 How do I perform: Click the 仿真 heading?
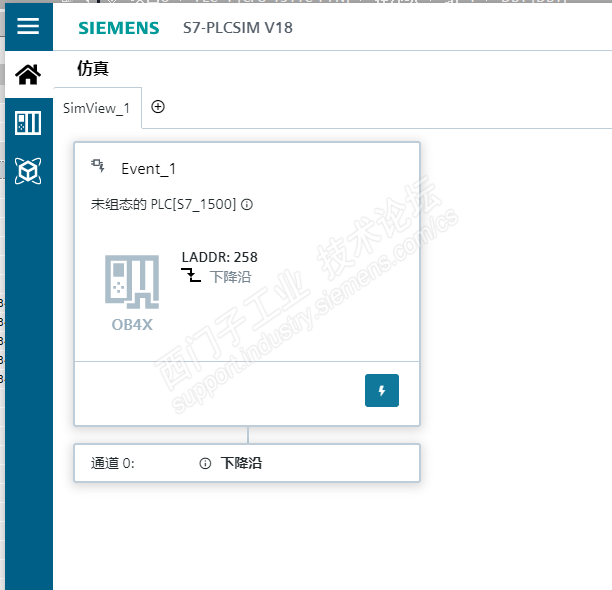[x=93, y=68]
